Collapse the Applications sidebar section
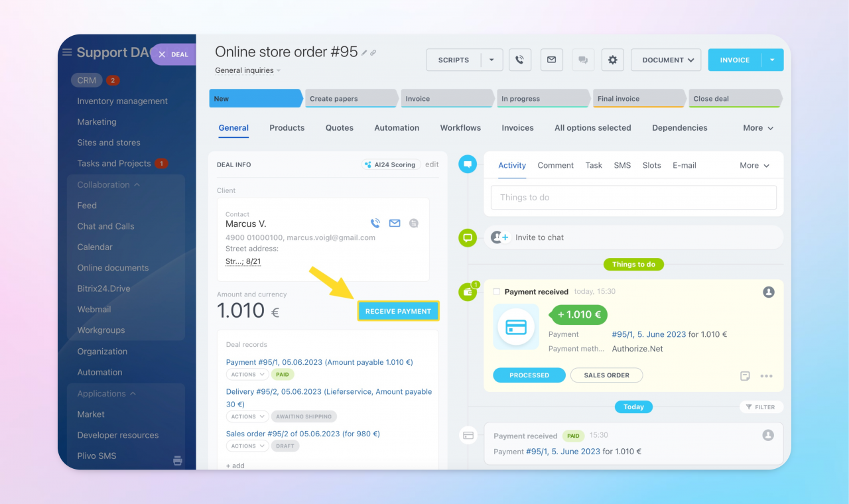This screenshot has width=849, height=504. [106, 393]
